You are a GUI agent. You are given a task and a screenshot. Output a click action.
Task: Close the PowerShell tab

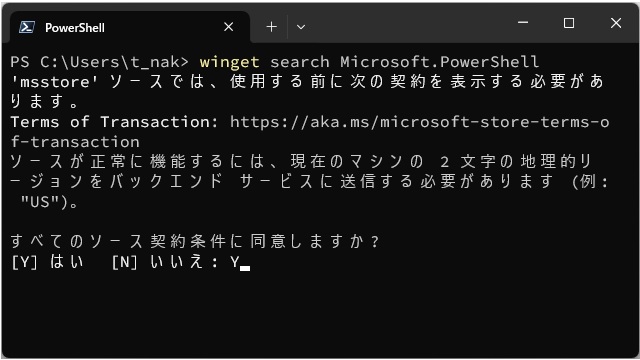click(x=229, y=27)
